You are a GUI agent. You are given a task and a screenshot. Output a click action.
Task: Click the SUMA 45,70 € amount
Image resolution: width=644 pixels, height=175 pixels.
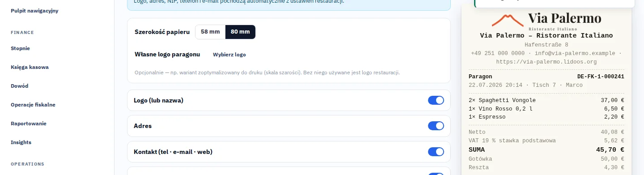tap(610, 150)
